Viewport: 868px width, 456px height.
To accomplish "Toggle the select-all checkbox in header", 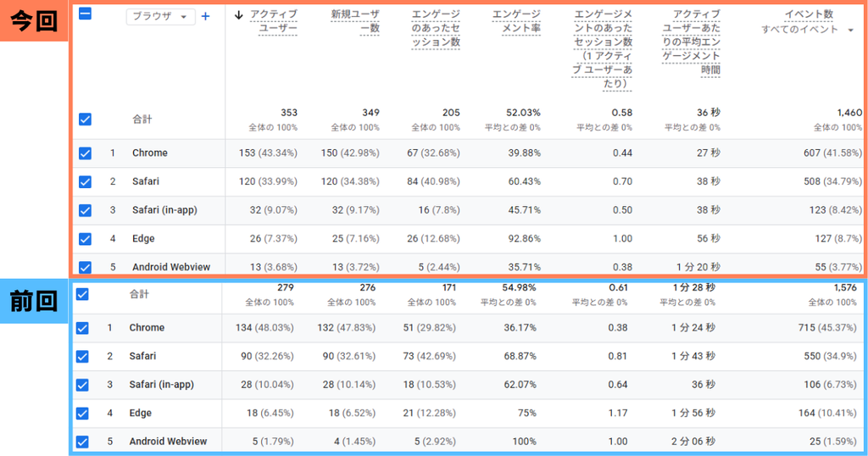I will [86, 14].
